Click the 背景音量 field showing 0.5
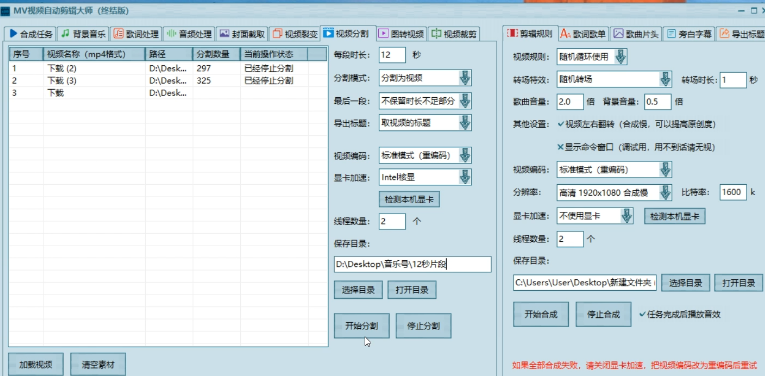765x376 pixels. tap(657, 101)
